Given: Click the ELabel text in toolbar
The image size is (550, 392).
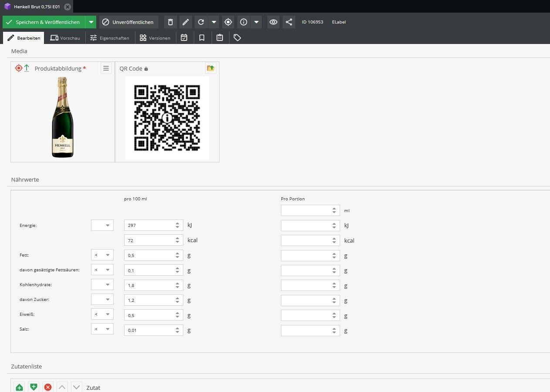Looking at the screenshot, I should [339, 22].
